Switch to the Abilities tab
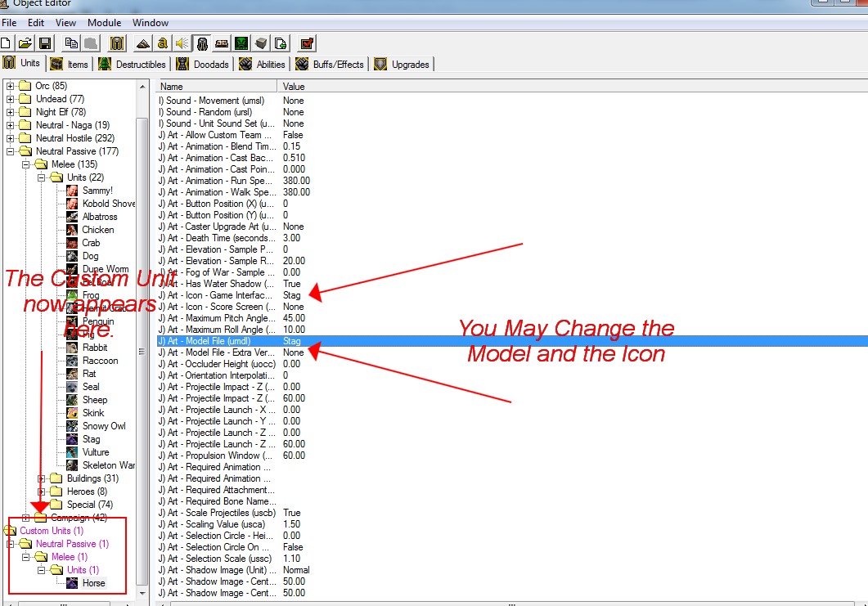This screenshot has height=606, width=868. (x=263, y=64)
